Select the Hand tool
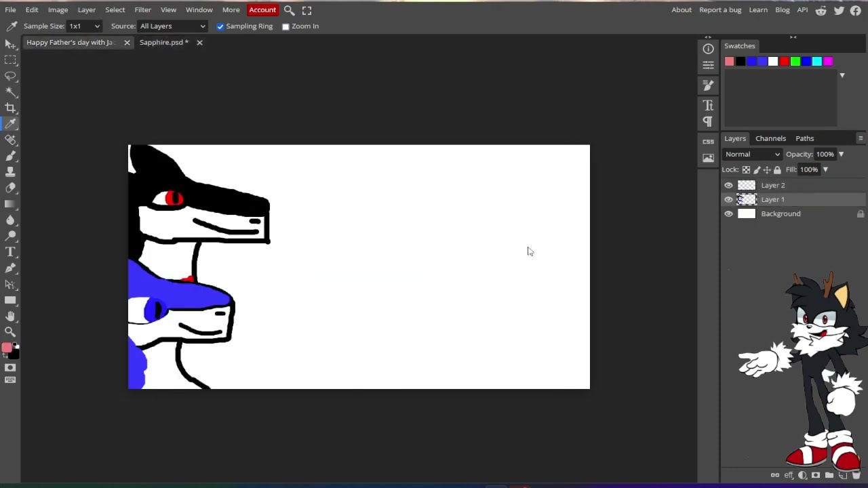The height and width of the screenshot is (488, 868). (x=10, y=316)
